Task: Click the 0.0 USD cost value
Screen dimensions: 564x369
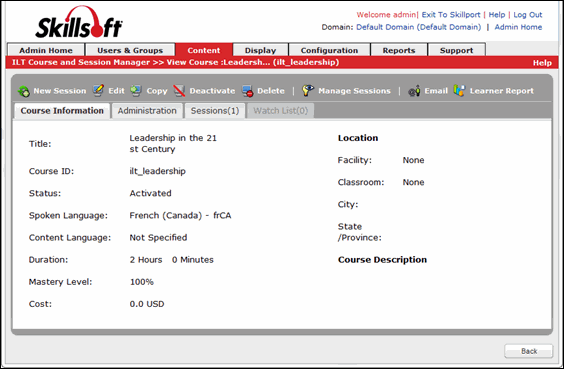Action: click(147, 304)
